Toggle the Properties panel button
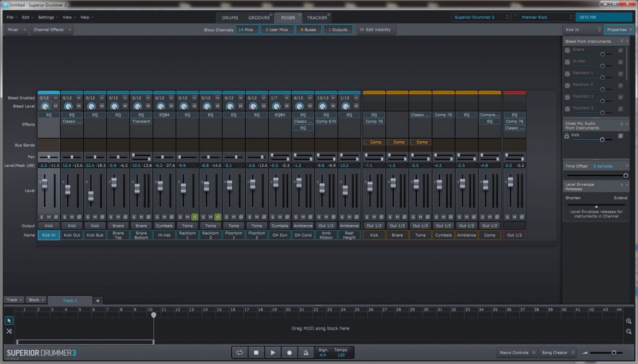Image resolution: width=638 pixels, height=364 pixels. [619, 29]
